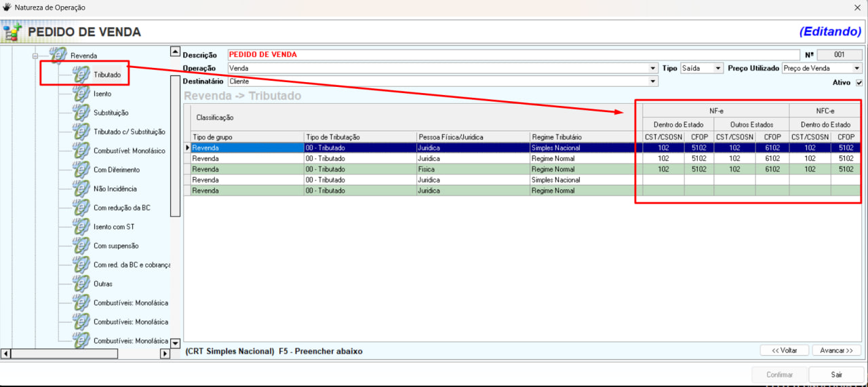Toggle the Ativo checkbox
The height and width of the screenshot is (387, 868).
(x=859, y=83)
